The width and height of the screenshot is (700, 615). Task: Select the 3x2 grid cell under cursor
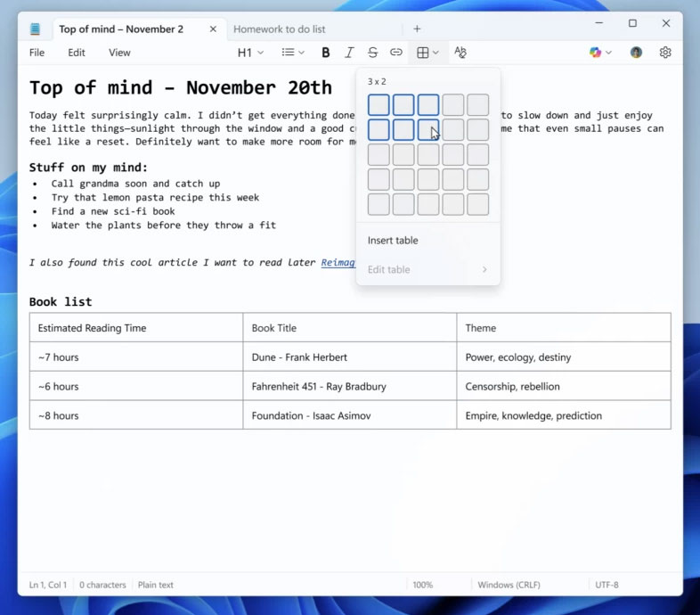point(428,129)
